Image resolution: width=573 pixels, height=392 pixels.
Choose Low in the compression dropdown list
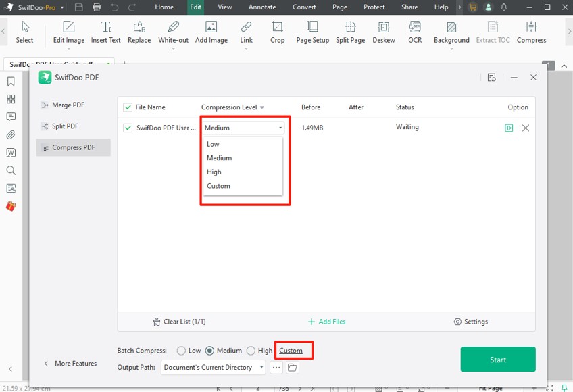click(243, 144)
